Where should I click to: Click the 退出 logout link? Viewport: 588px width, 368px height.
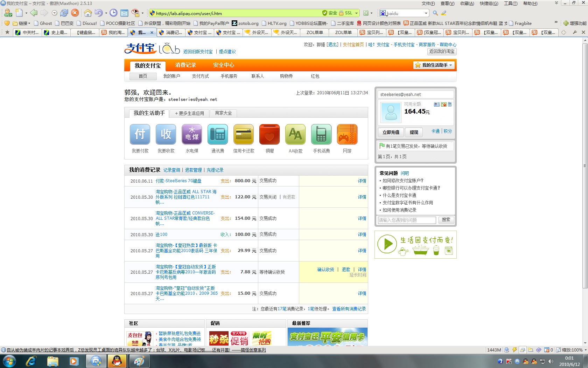click(x=332, y=45)
